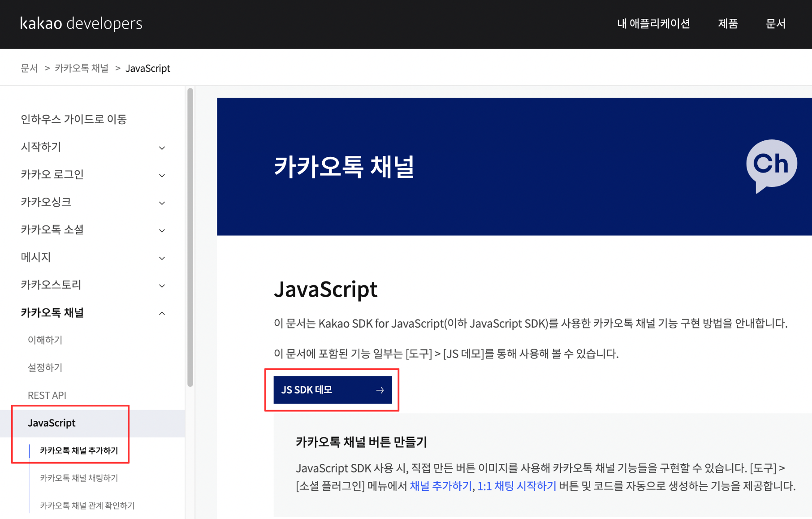The height and width of the screenshot is (519, 812).
Task: Open 설정하기 under 카카오톡 채널
Action: (x=45, y=368)
